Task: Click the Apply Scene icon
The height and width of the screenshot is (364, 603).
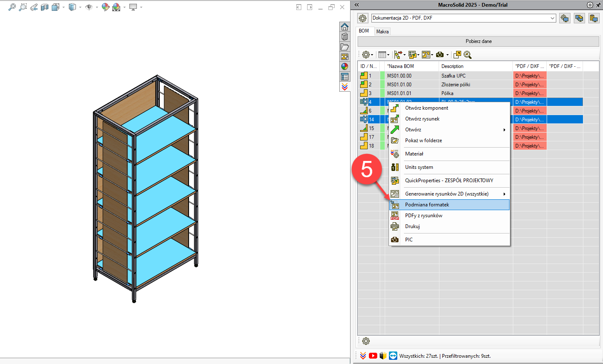Action: [x=116, y=7]
